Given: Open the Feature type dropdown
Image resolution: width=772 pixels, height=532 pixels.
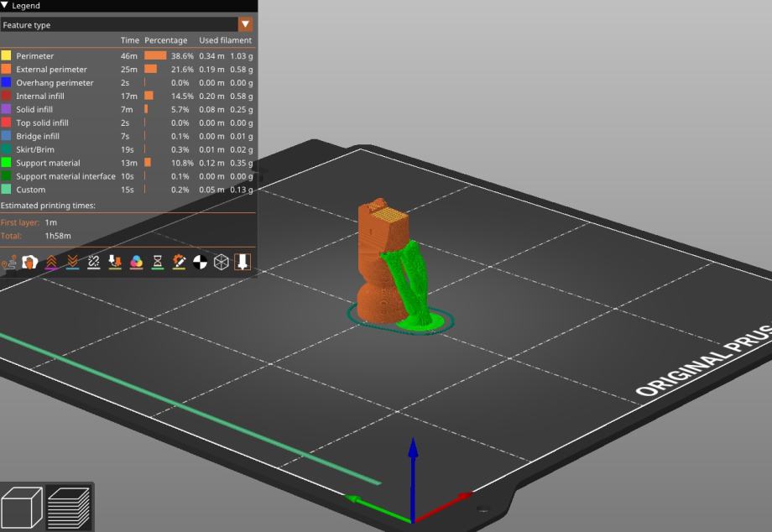Looking at the screenshot, I should [245, 24].
